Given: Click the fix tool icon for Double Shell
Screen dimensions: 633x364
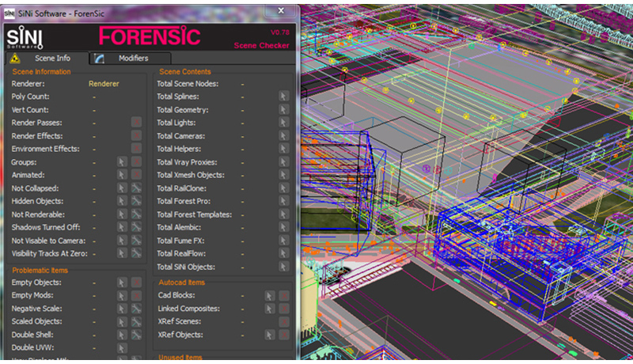Looking at the screenshot, I should click(x=136, y=335).
